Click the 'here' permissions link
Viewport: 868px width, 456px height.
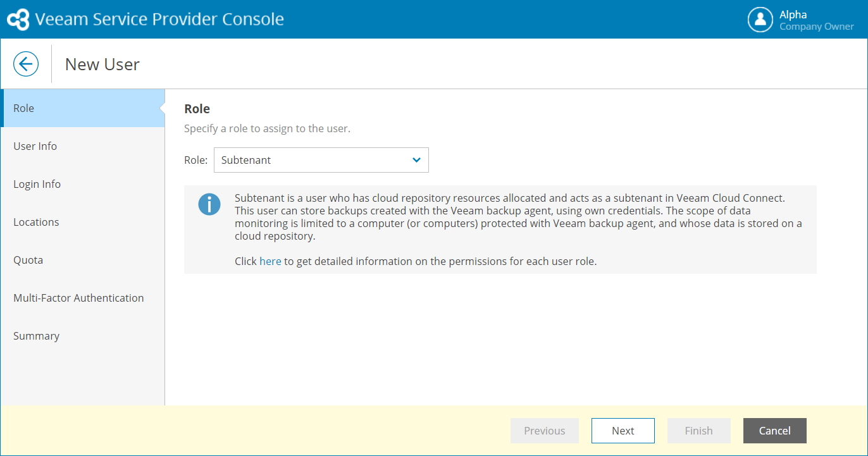click(x=270, y=261)
